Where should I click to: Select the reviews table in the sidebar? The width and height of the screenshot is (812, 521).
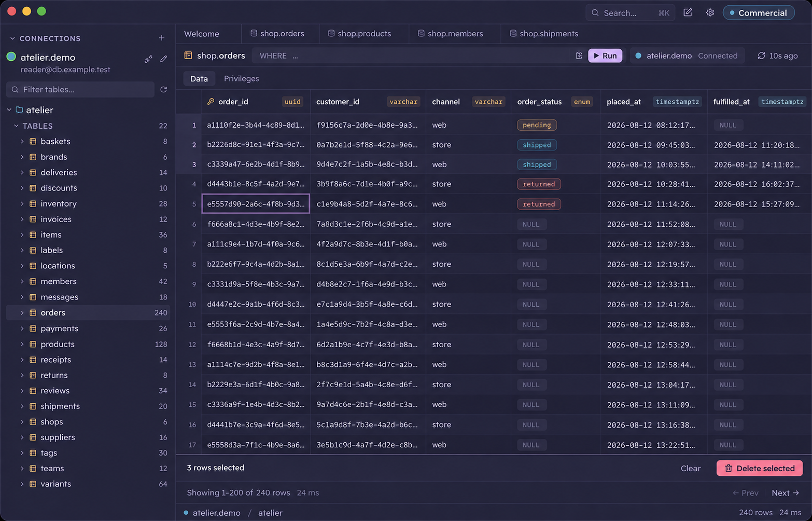(88, 391)
